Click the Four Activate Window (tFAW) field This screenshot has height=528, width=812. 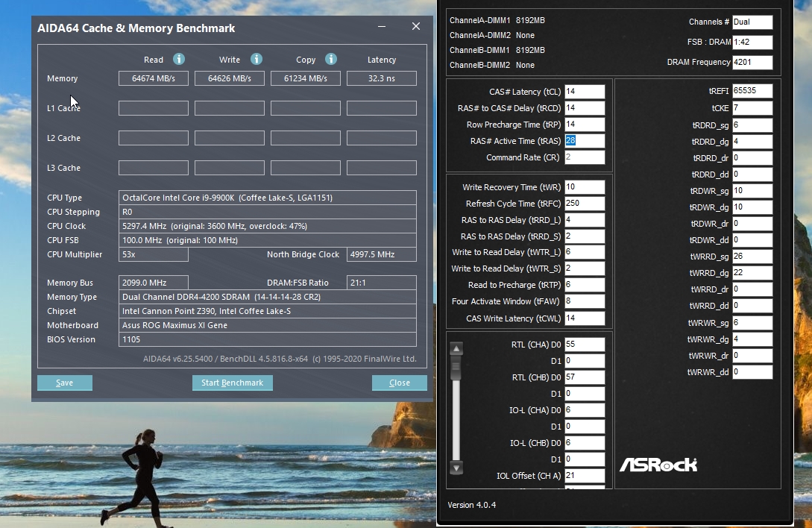click(584, 301)
